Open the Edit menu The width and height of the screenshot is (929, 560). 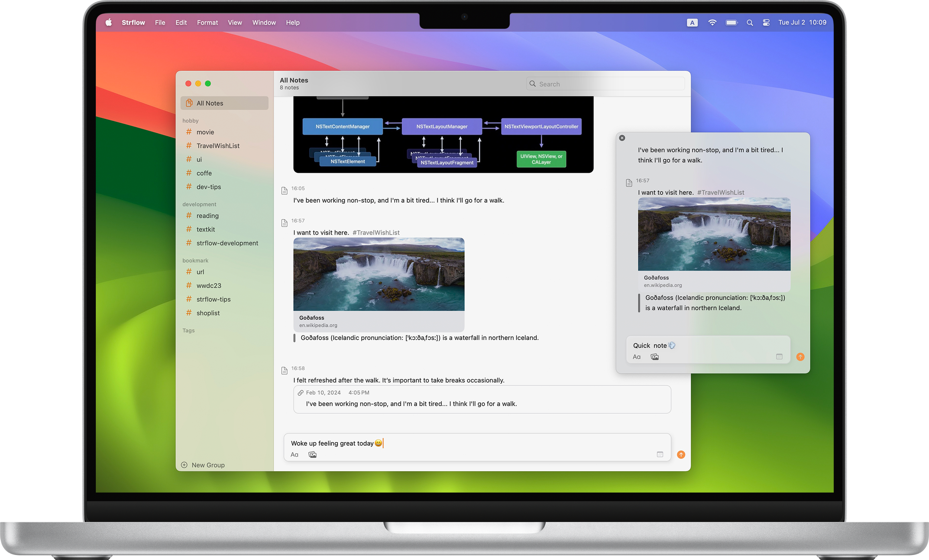(x=181, y=23)
